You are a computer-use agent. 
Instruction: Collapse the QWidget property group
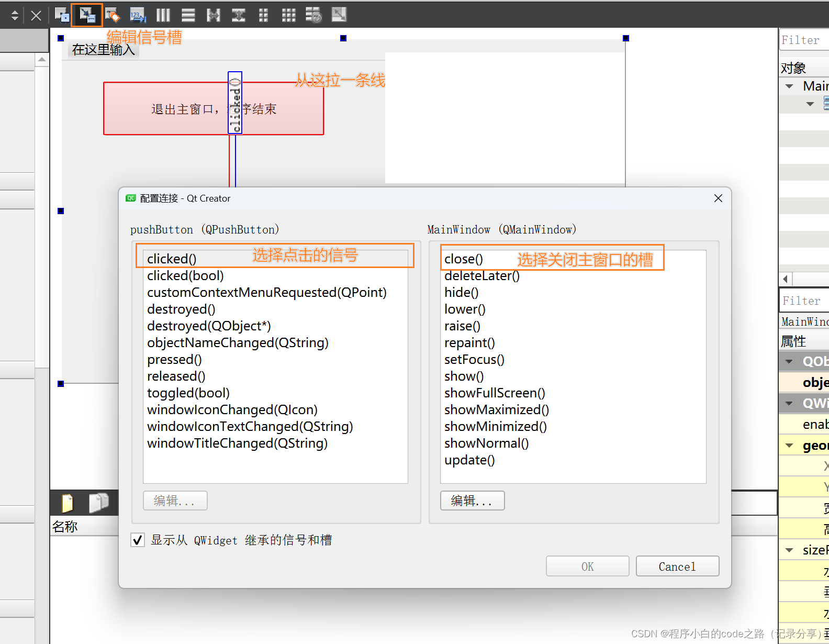point(789,403)
